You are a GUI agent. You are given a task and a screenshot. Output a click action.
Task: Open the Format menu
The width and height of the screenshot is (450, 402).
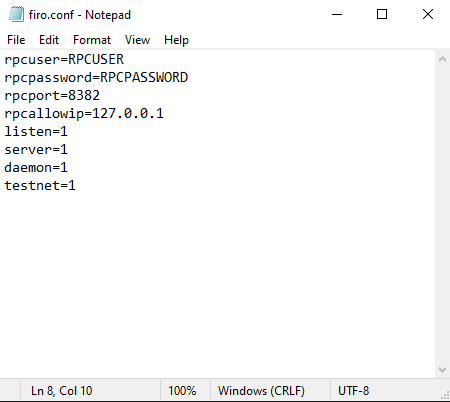92,40
